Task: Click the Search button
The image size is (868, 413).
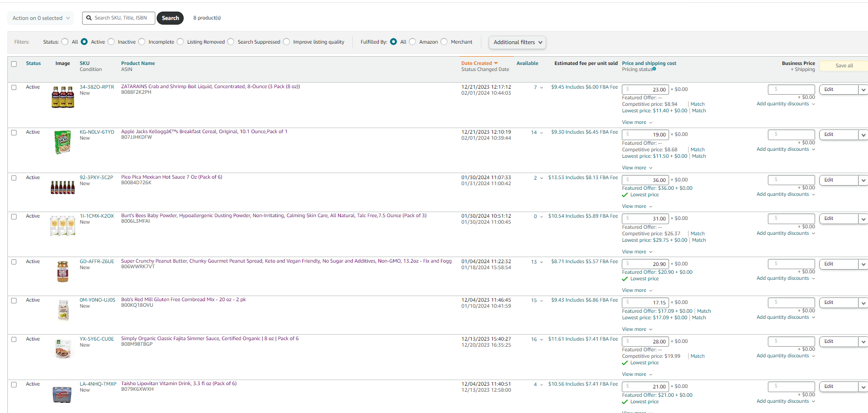Action: [170, 18]
